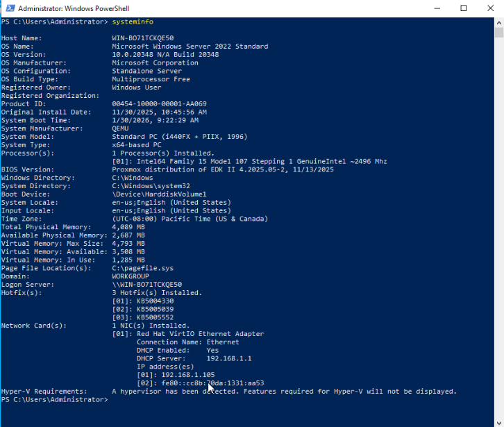
Task: Click the scrollbar up arrow
Action: (x=499, y=22)
